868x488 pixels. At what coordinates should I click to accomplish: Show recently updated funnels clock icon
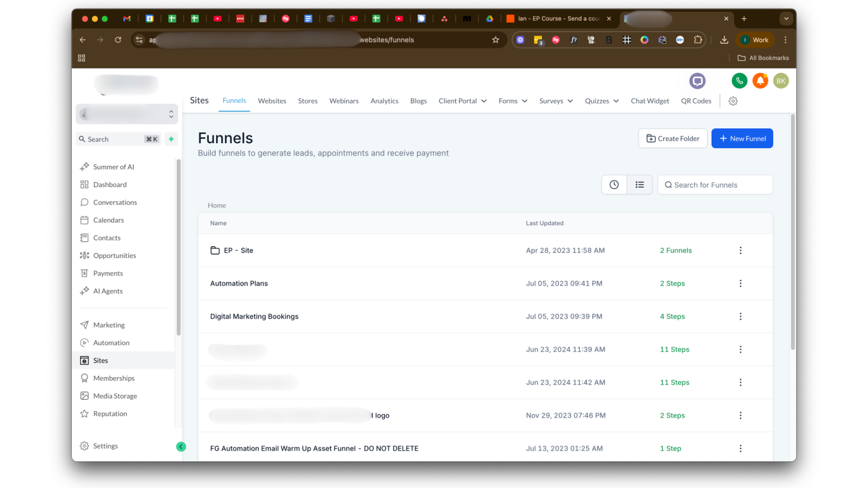click(614, 185)
